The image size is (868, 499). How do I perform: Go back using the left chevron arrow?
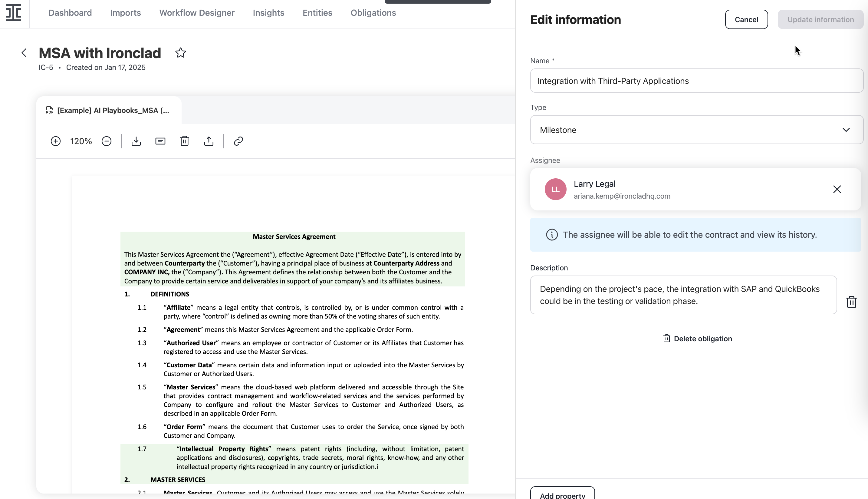click(x=24, y=53)
